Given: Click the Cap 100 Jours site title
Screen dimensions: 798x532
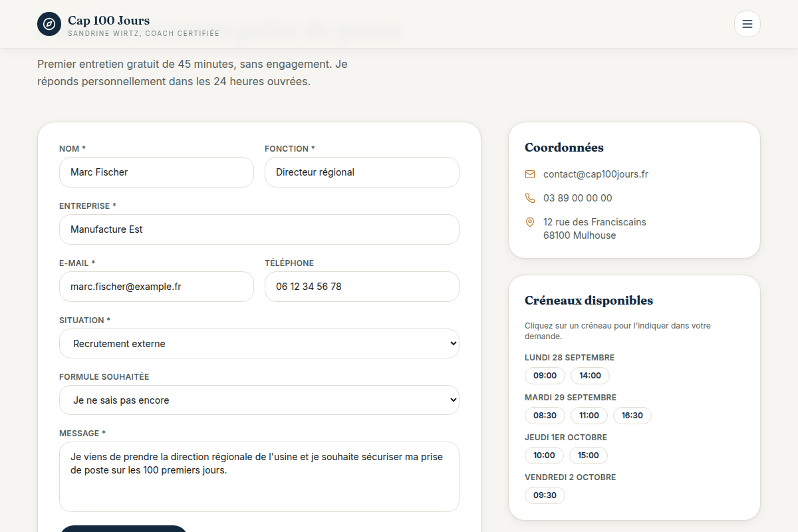Looking at the screenshot, I should coord(109,21).
